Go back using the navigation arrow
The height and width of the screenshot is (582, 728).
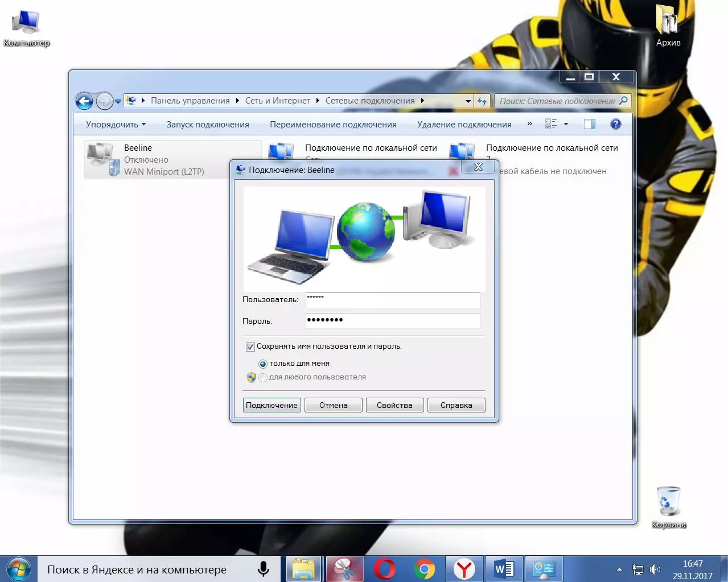(84, 101)
